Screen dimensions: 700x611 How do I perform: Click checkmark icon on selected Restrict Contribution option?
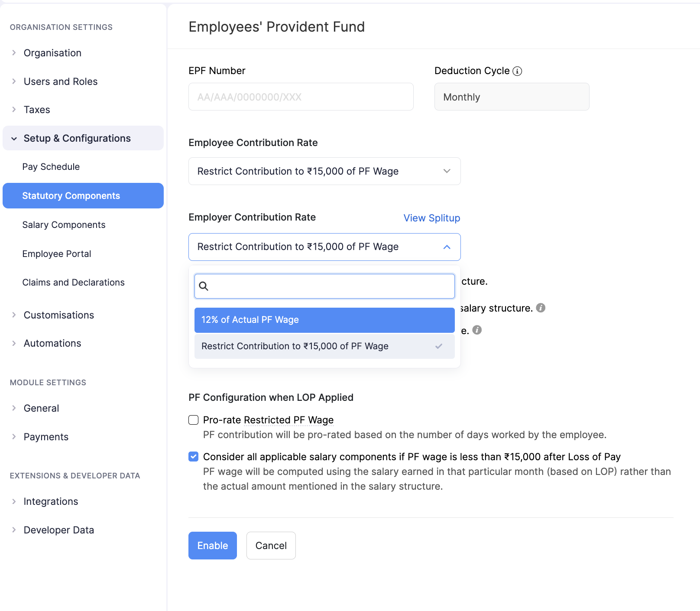coord(439,346)
